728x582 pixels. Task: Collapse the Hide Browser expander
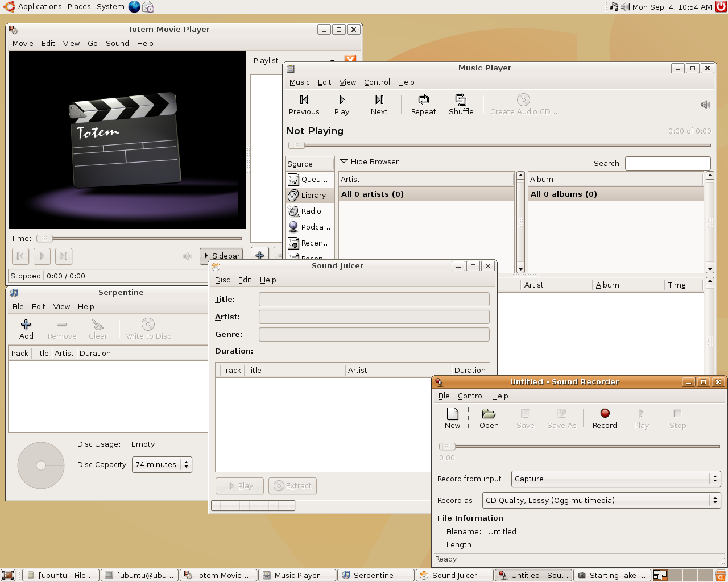click(369, 161)
